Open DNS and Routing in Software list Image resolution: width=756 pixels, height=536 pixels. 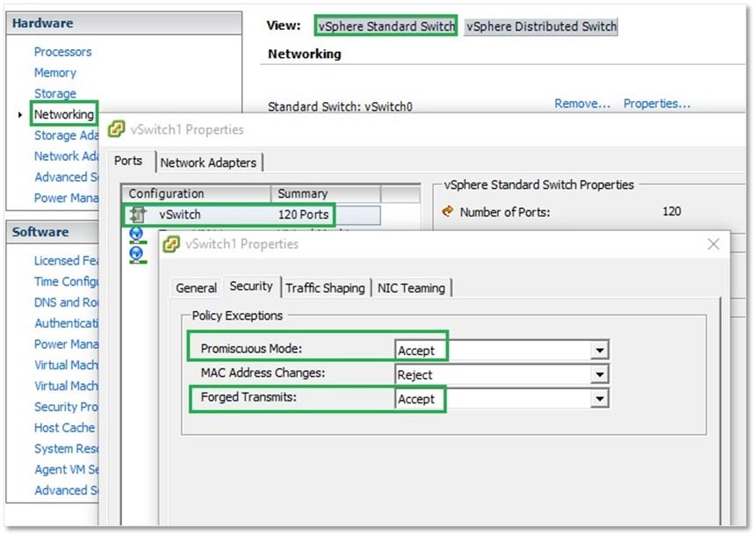point(66,302)
